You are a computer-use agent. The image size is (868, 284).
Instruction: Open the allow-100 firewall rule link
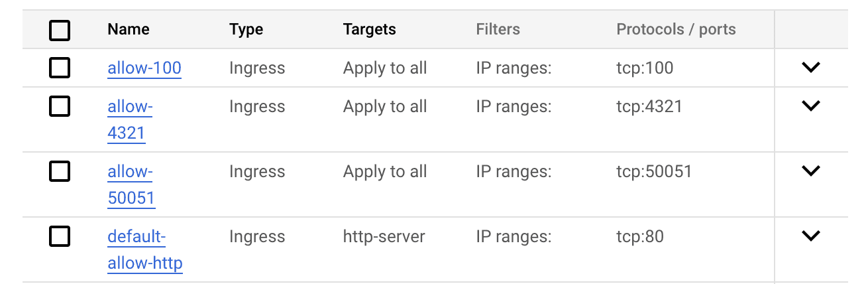point(144,68)
